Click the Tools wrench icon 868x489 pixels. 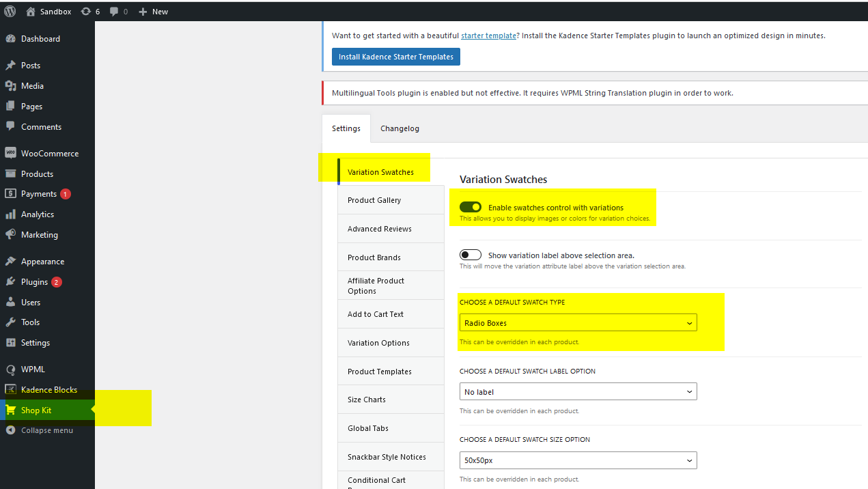coord(10,322)
